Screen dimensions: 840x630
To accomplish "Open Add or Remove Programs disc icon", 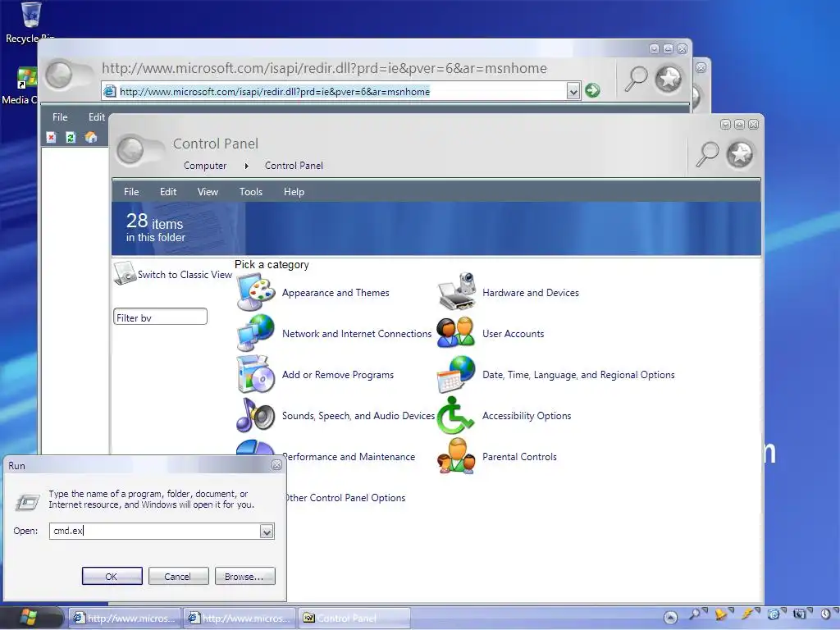I will [x=256, y=374].
